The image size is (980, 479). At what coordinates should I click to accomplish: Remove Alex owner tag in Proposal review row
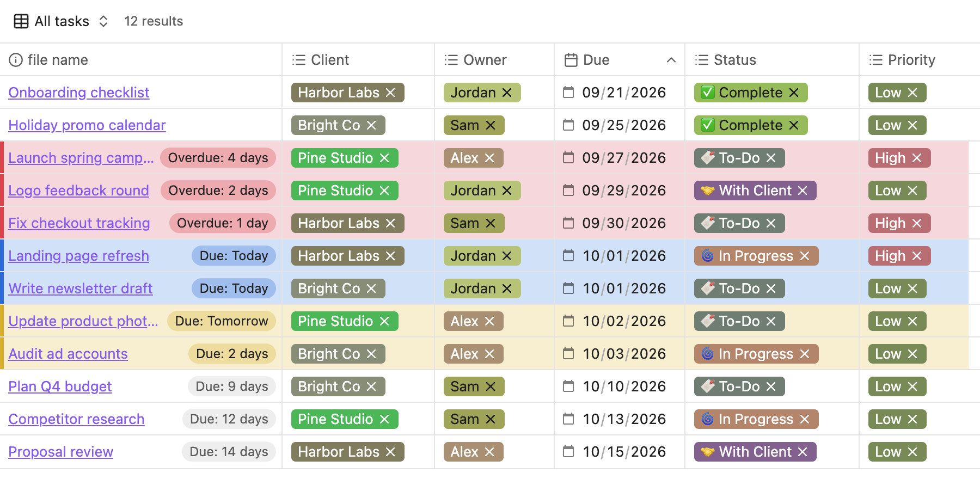pyautogui.click(x=489, y=452)
